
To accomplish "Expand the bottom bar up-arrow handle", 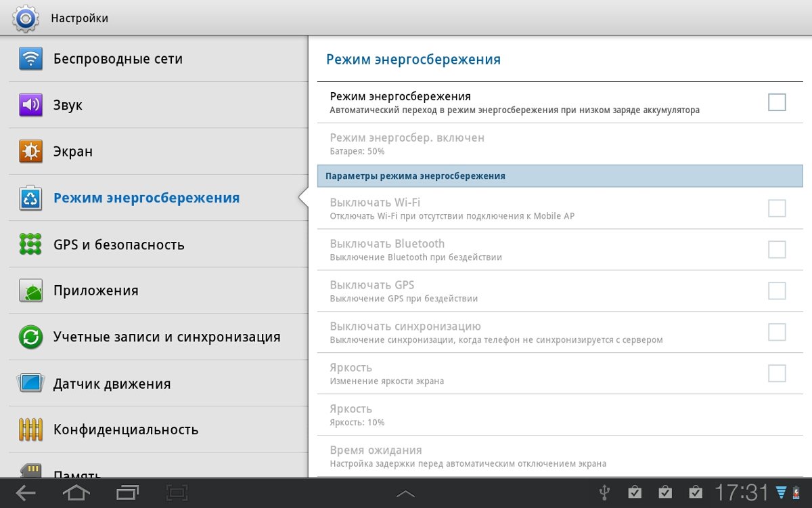I will 405,494.
